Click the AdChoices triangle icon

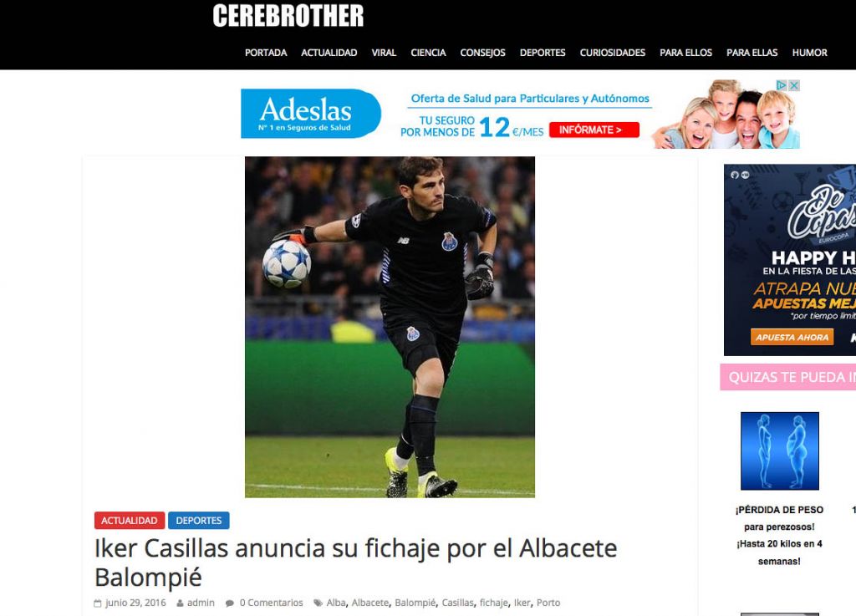782,85
